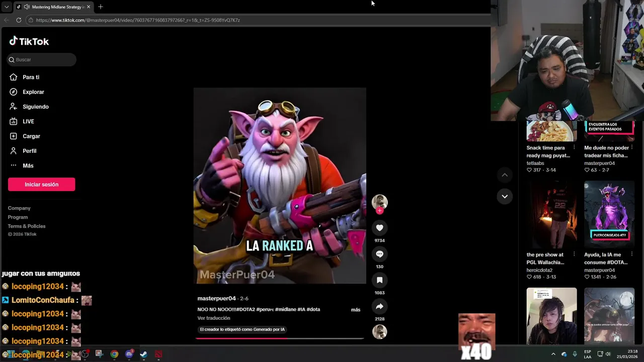Screen dimensions: 644x362
Task: Switch the ESP LAA input language
Action: pyautogui.click(x=588, y=354)
